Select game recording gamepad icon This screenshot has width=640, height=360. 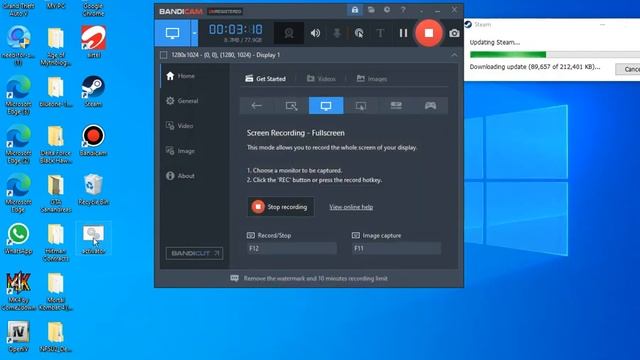click(431, 106)
